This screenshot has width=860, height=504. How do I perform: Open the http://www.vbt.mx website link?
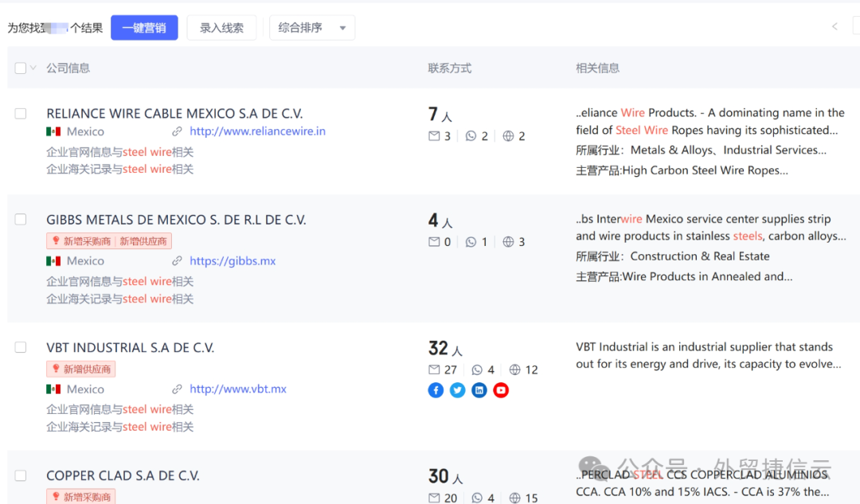pos(238,389)
